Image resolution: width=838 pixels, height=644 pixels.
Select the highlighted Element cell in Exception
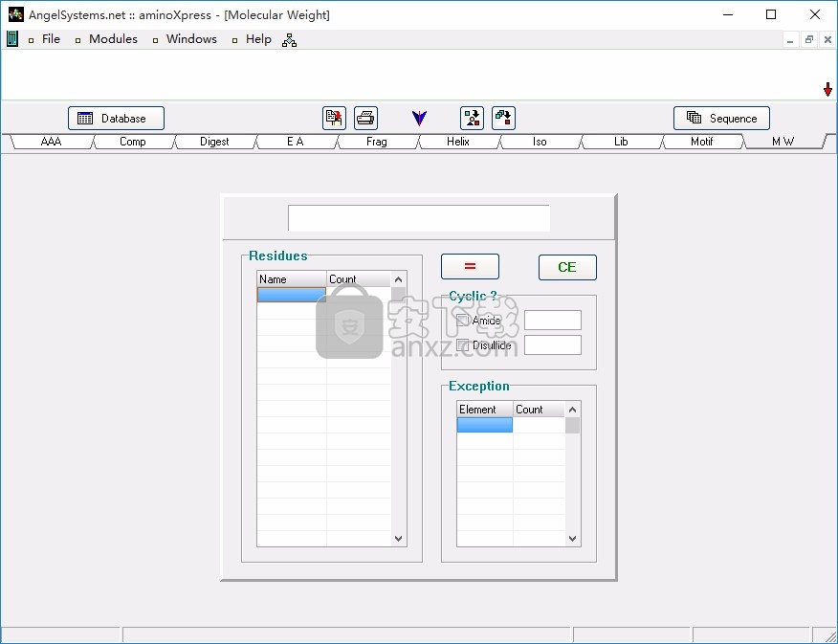coord(485,425)
